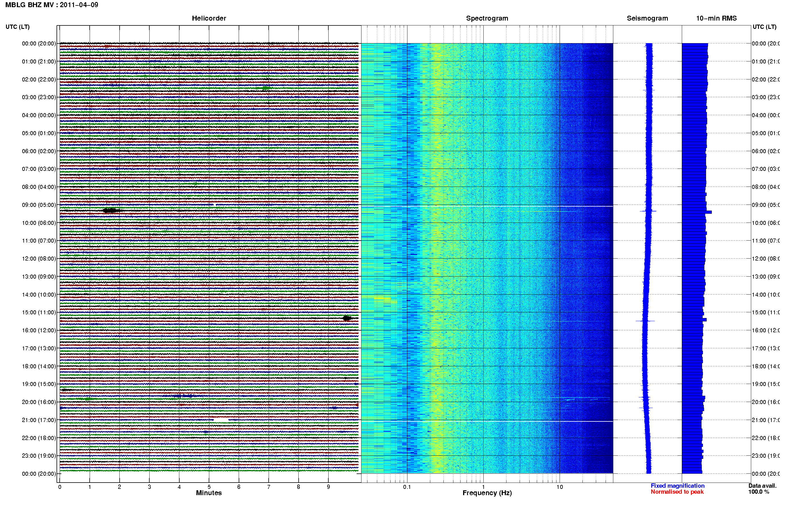Select the 07:00 (03:00) left axis label

pyautogui.click(x=39, y=169)
